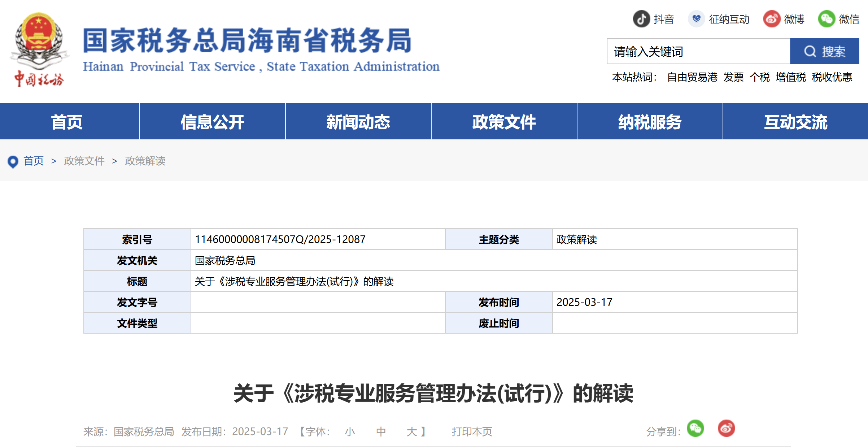Set article font size to 中
Viewport: 868px width, 447px height.
click(x=381, y=431)
